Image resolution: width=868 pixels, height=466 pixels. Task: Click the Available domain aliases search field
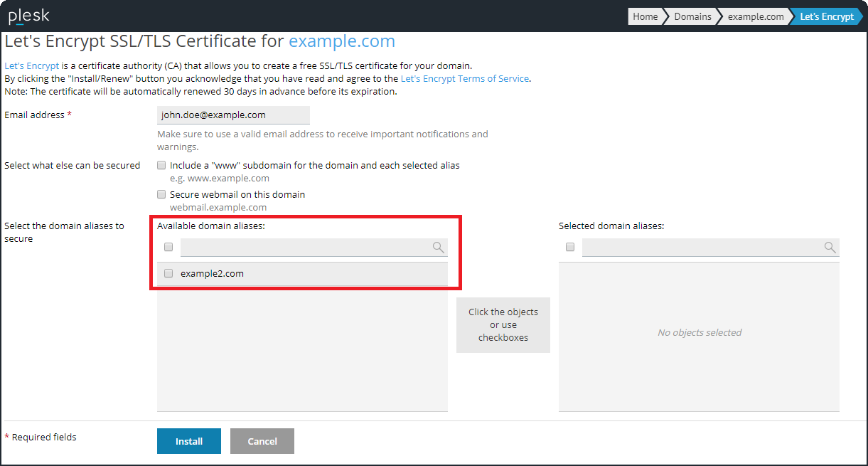pyautogui.click(x=306, y=248)
